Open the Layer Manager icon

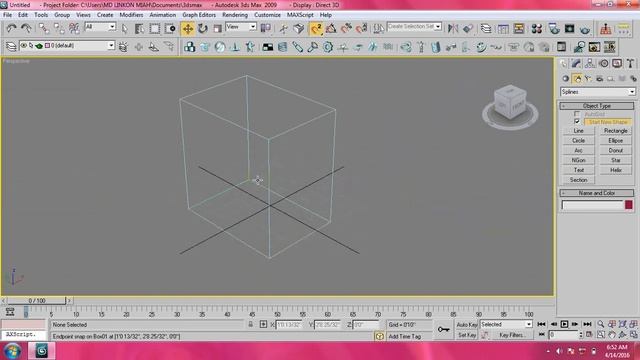(x=486, y=29)
